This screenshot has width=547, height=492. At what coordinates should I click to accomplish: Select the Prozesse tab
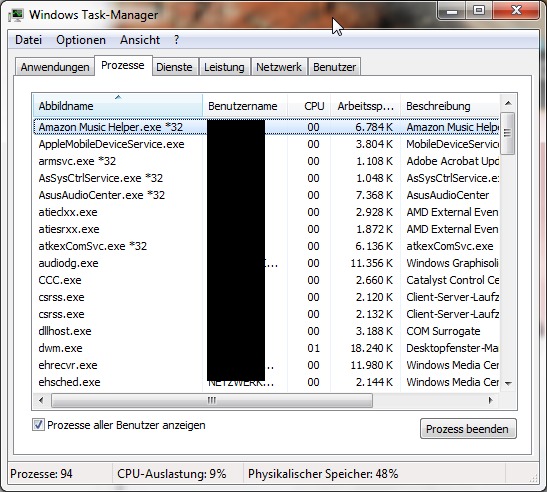click(123, 65)
